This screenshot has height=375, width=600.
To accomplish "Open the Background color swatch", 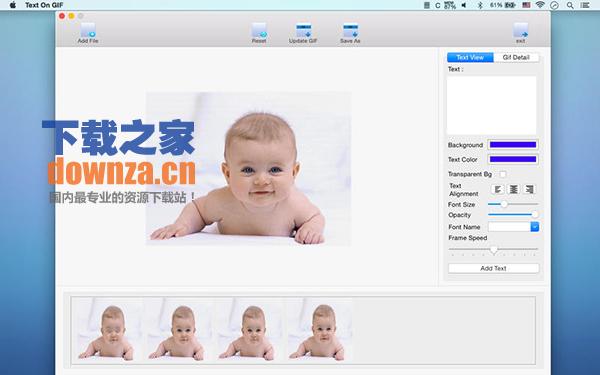I will pos(513,145).
